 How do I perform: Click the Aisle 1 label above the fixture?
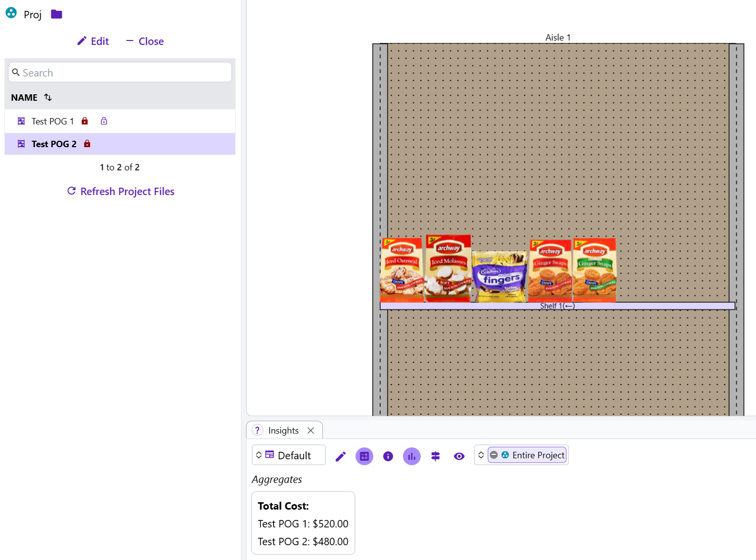click(558, 38)
